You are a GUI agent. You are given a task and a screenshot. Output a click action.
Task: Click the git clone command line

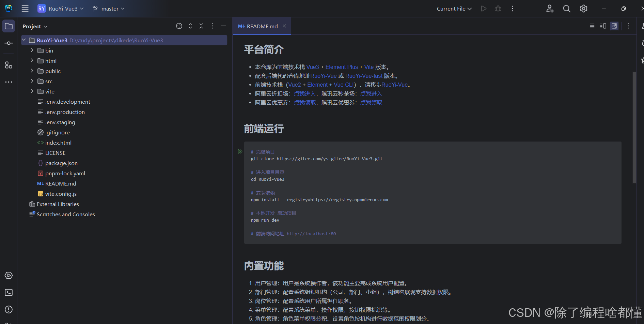[x=317, y=159]
